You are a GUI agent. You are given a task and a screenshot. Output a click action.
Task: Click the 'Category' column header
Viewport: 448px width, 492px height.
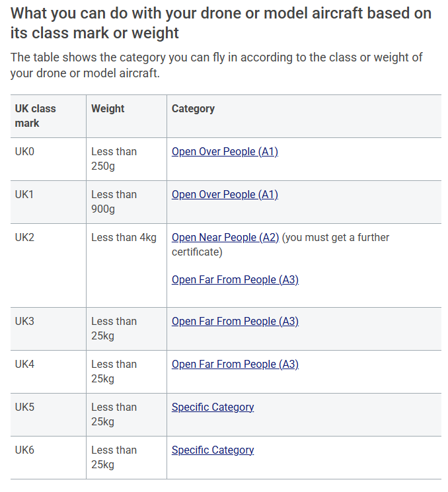193,109
